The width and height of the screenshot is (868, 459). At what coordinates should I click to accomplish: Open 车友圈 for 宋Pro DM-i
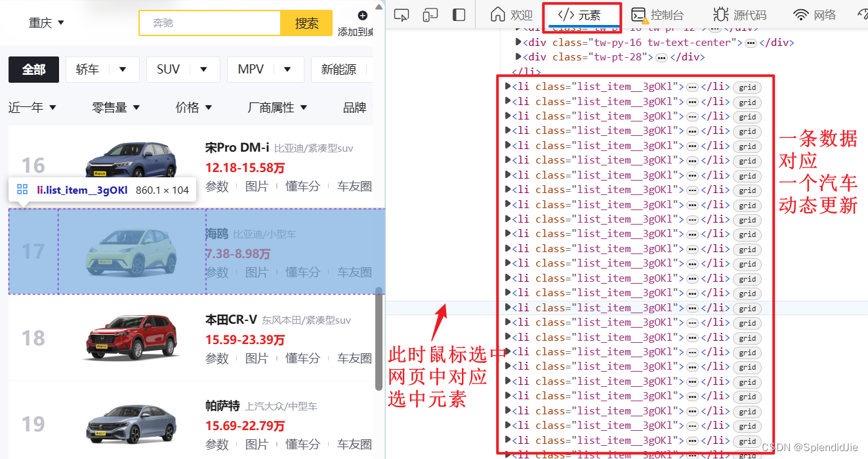click(355, 186)
